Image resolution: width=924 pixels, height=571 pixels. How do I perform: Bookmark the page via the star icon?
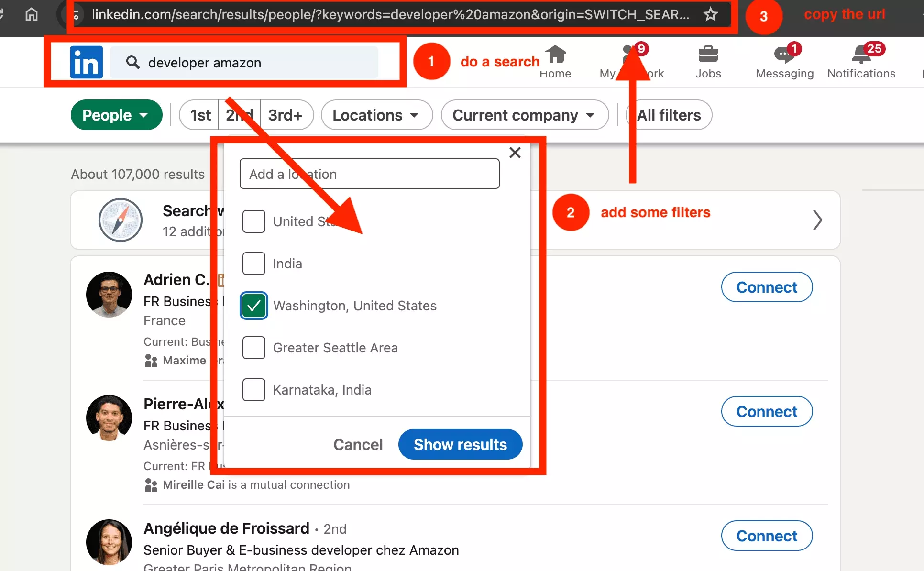pyautogui.click(x=711, y=14)
